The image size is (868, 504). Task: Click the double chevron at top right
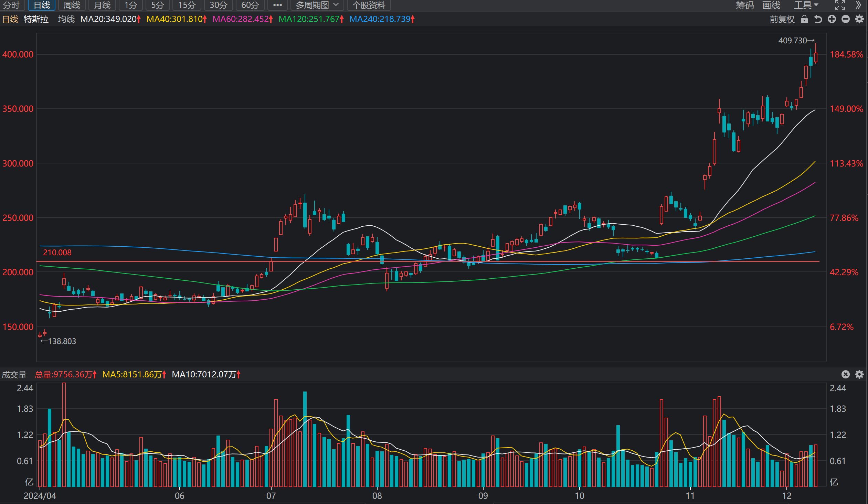(x=858, y=5)
